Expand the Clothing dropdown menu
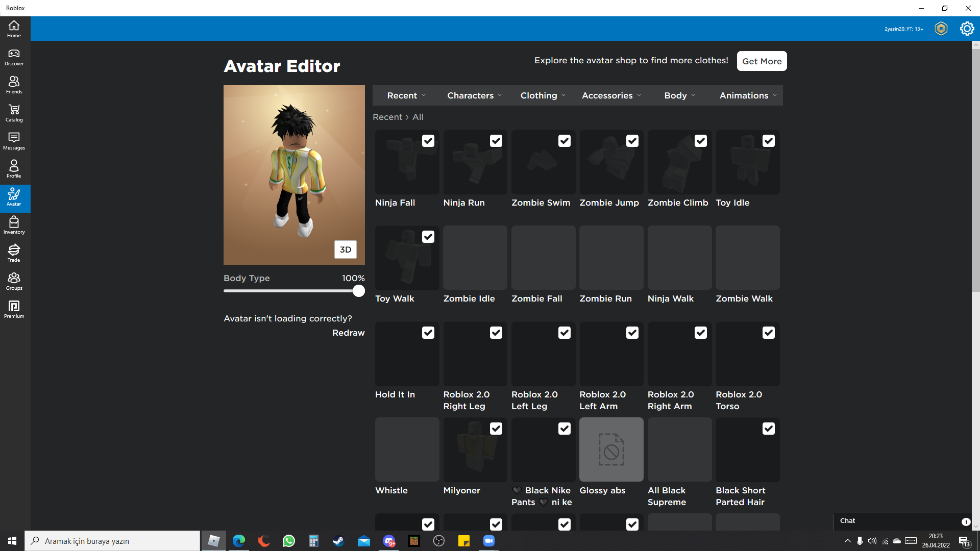The height and width of the screenshot is (551, 980). pyautogui.click(x=543, y=95)
